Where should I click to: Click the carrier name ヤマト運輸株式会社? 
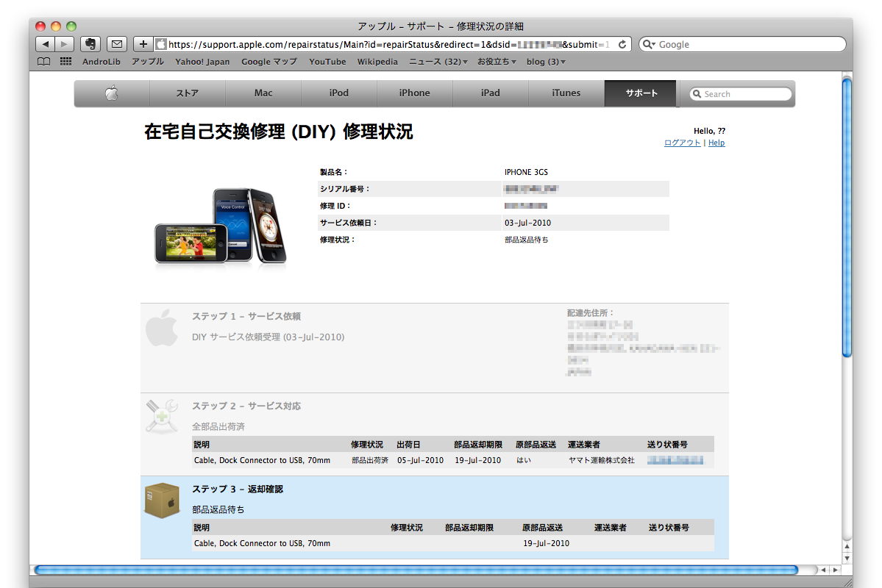click(x=601, y=460)
